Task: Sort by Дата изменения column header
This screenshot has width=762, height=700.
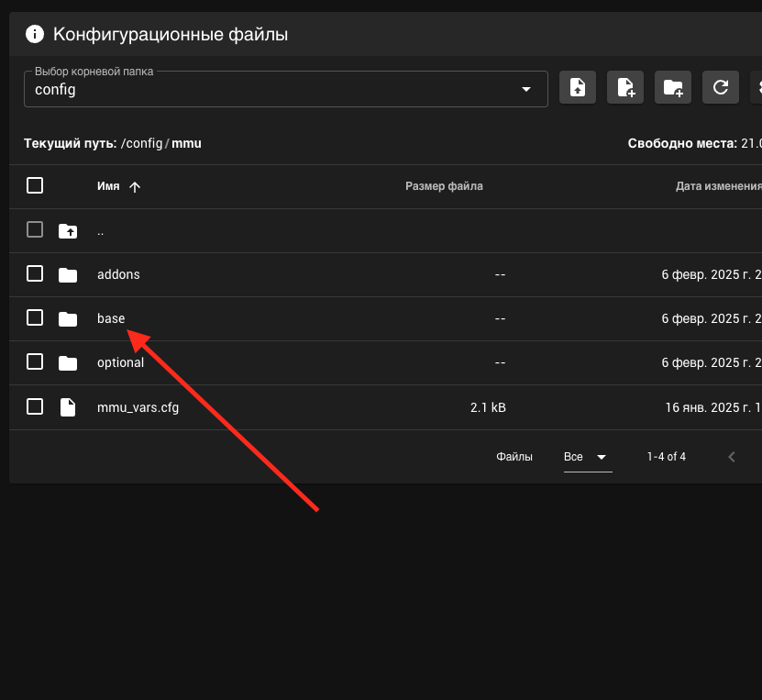Action: [x=718, y=186]
